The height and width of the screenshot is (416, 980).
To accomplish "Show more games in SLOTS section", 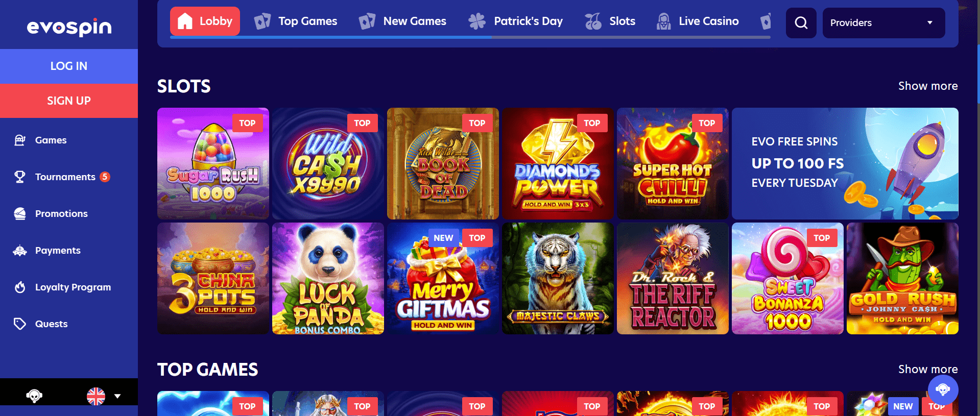I will 928,86.
